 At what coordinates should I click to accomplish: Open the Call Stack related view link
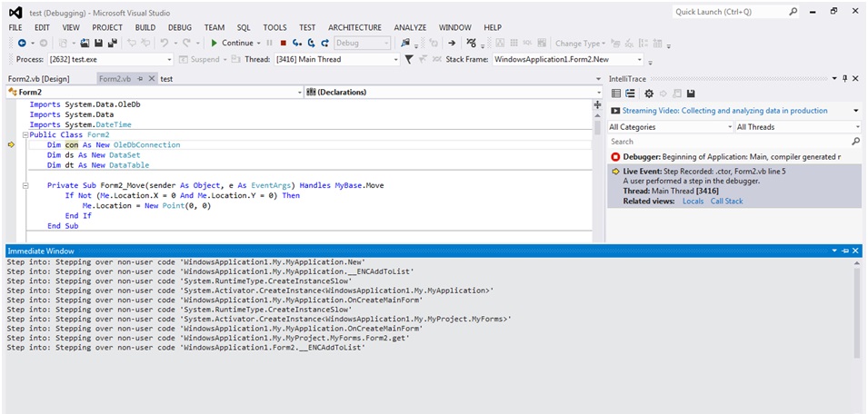tap(726, 201)
